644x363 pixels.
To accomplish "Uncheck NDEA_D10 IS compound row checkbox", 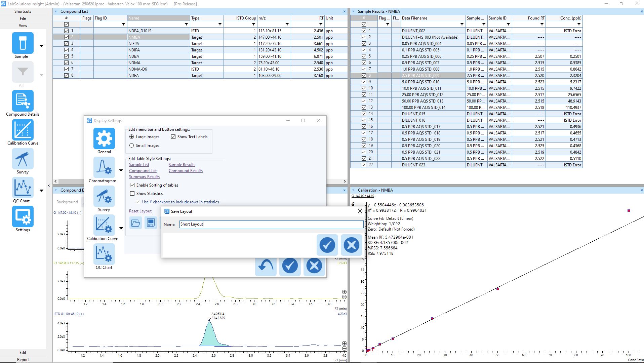I will 67,31.
